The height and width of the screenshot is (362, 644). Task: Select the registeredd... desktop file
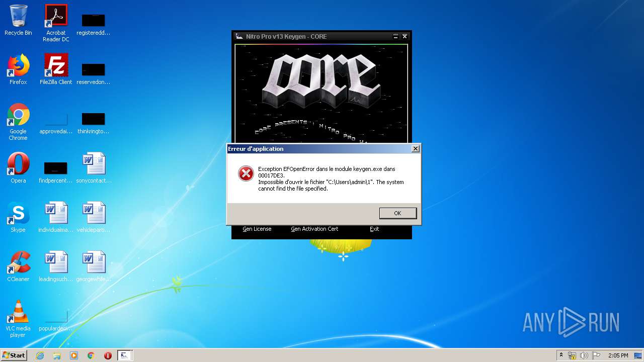(x=94, y=24)
